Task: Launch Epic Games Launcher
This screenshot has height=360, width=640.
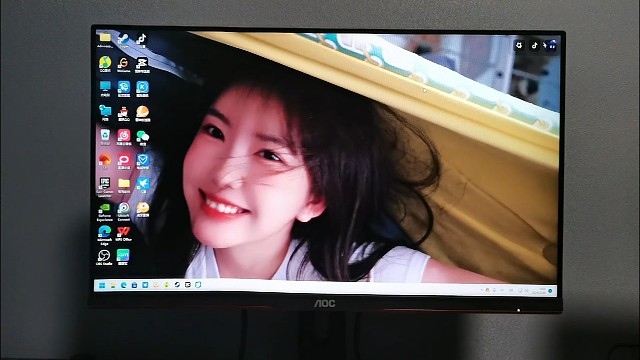Action: [x=104, y=187]
